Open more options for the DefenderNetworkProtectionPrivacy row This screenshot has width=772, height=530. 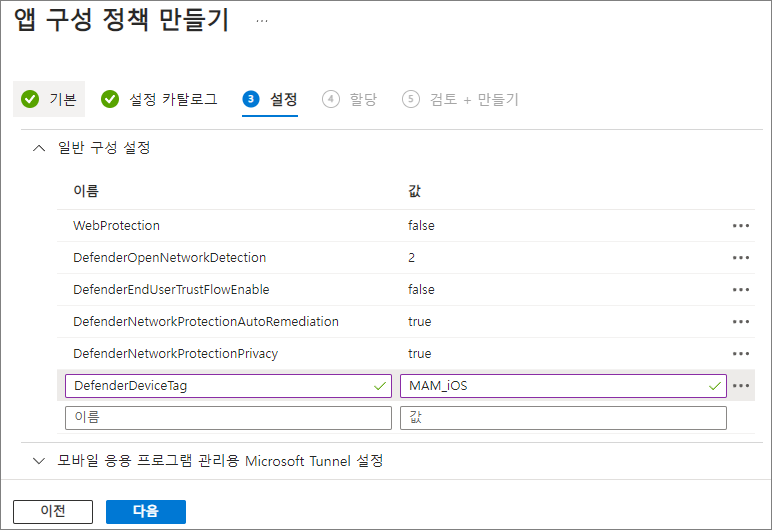(x=740, y=354)
